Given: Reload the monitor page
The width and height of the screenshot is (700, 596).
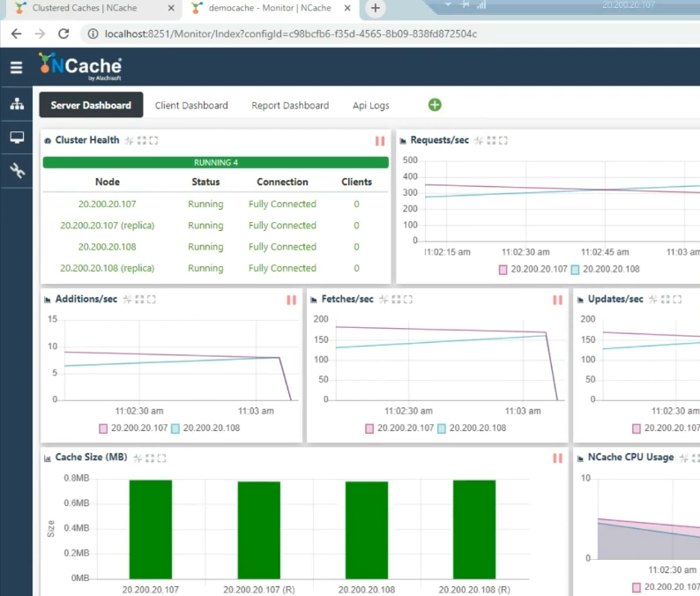Looking at the screenshot, I should [x=63, y=34].
